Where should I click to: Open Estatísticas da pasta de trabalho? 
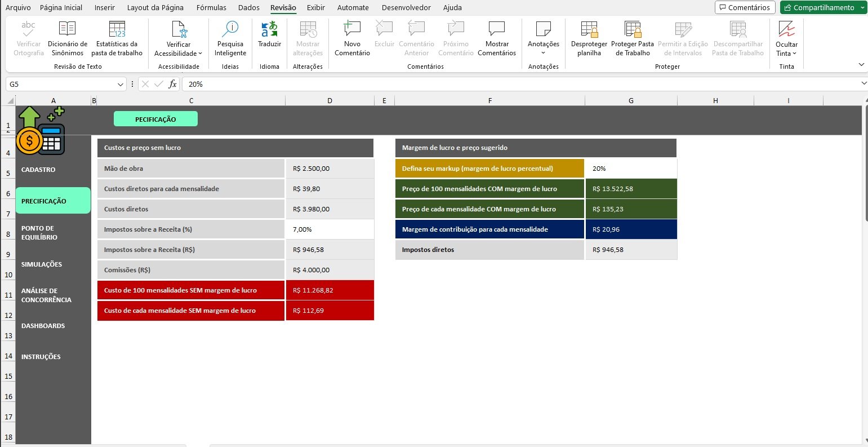tap(117, 29)
